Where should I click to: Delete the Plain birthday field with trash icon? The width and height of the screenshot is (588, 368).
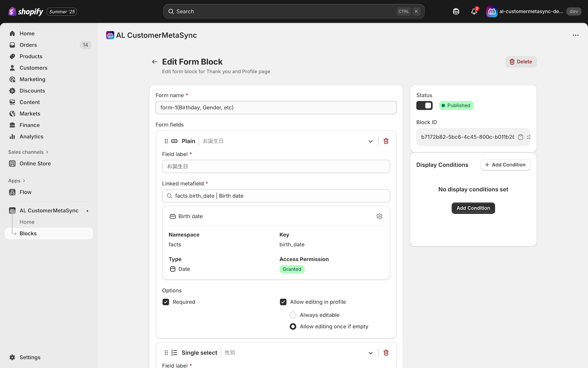point(386,141)
